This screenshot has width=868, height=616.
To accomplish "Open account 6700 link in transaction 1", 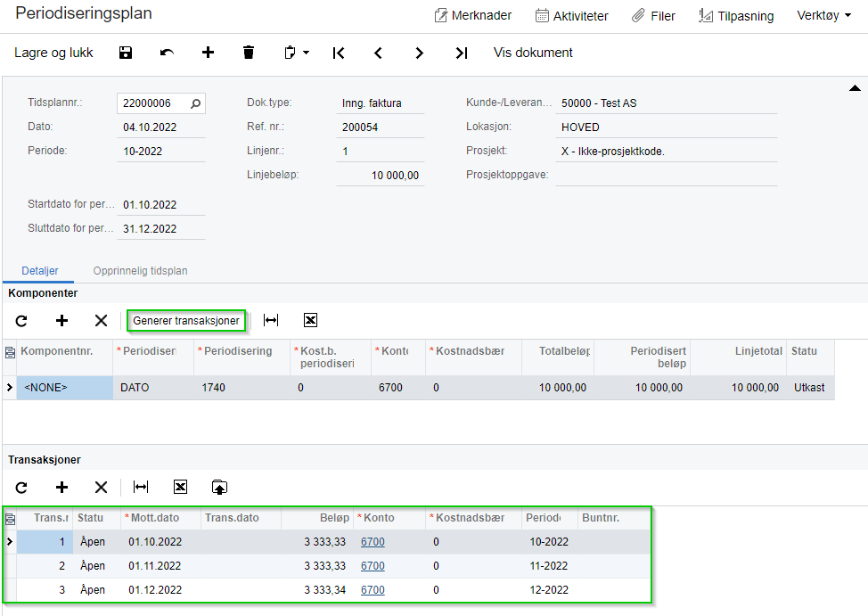I will click(373, 542).
